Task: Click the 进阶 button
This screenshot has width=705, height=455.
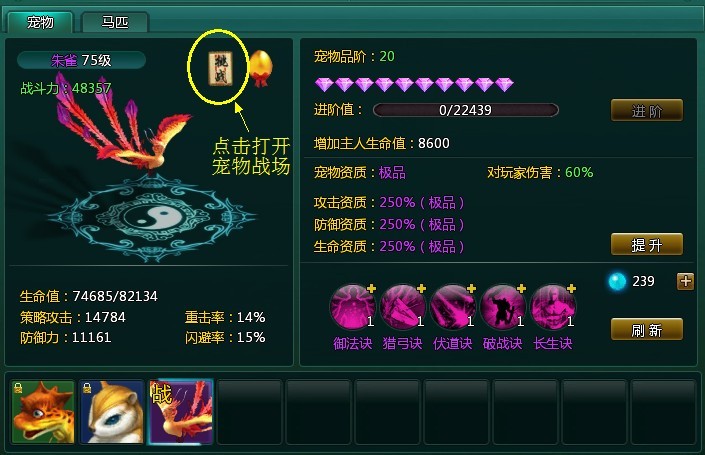Action: click(647, 111)
